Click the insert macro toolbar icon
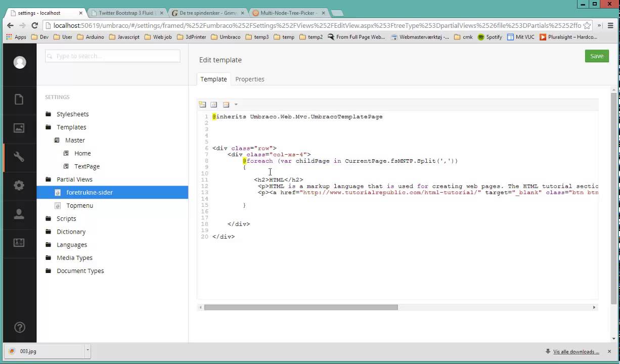This screenshot has height=364, width=620. point(226,105)
